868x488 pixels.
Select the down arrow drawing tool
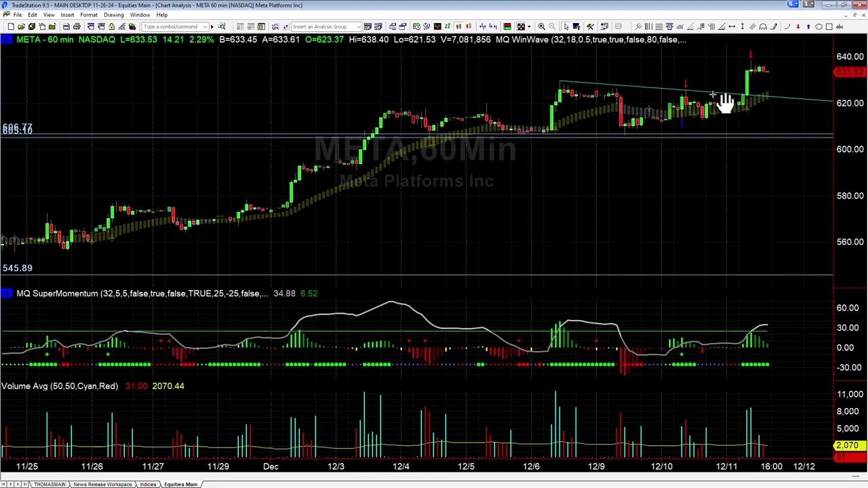coord(798,26)
